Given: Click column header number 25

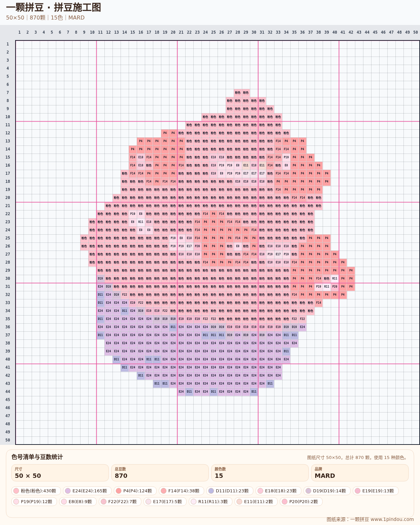Looking at the screenshot, I should click(x=214, y=32).
